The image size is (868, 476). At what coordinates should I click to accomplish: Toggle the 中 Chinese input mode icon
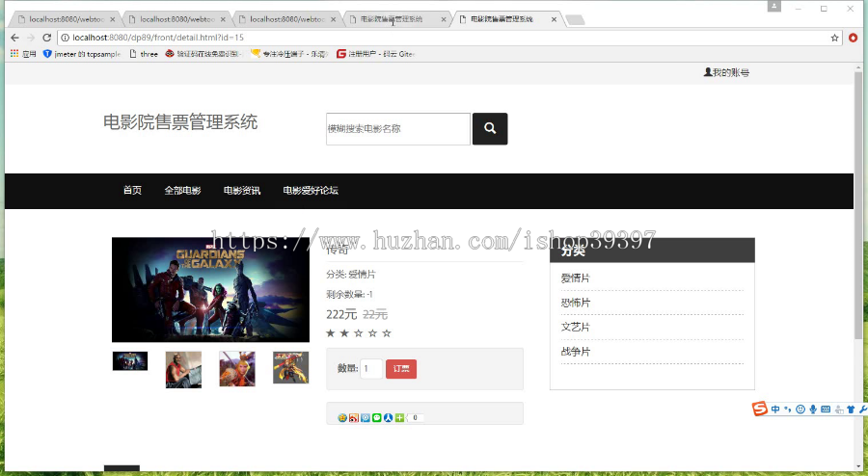[775, 410]
